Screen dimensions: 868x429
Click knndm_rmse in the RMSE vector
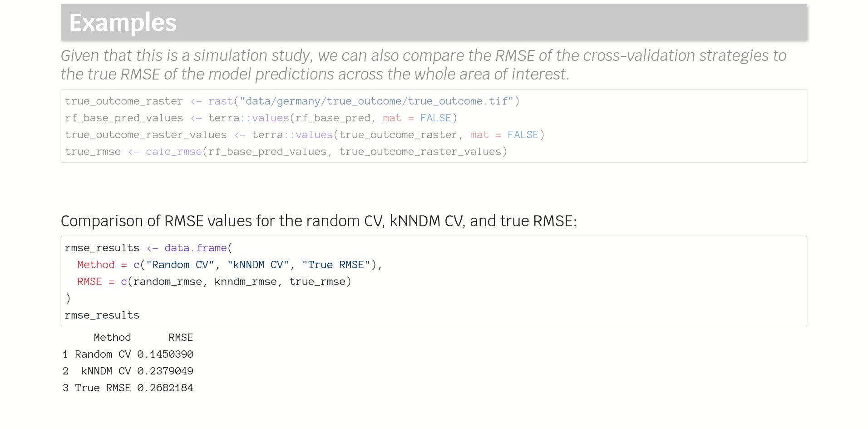coord(245,281)
